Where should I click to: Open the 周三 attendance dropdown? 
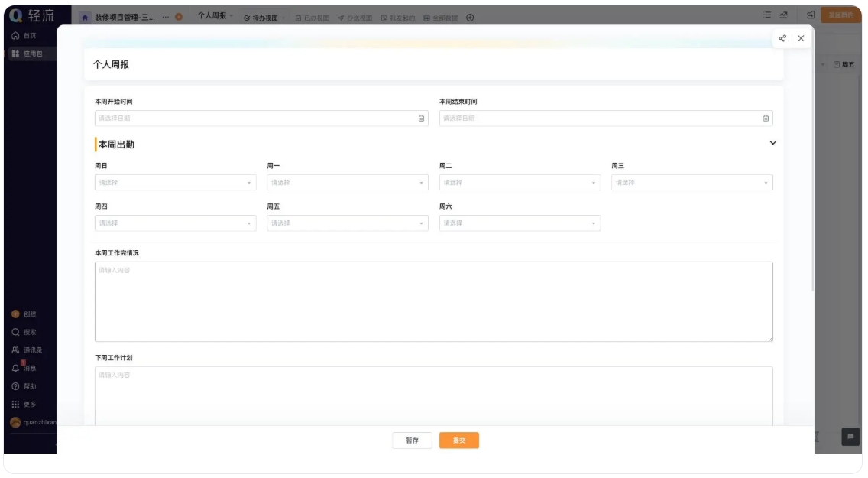click(x=691, y=183)
